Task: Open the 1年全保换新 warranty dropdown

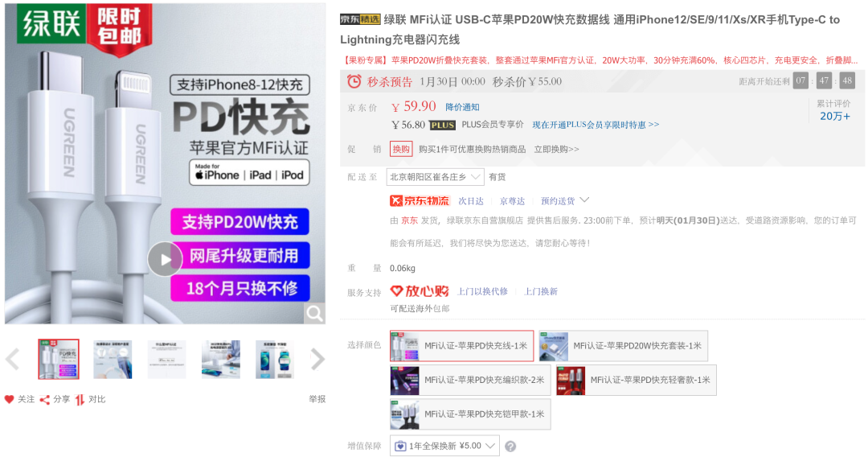Action: 444,446
